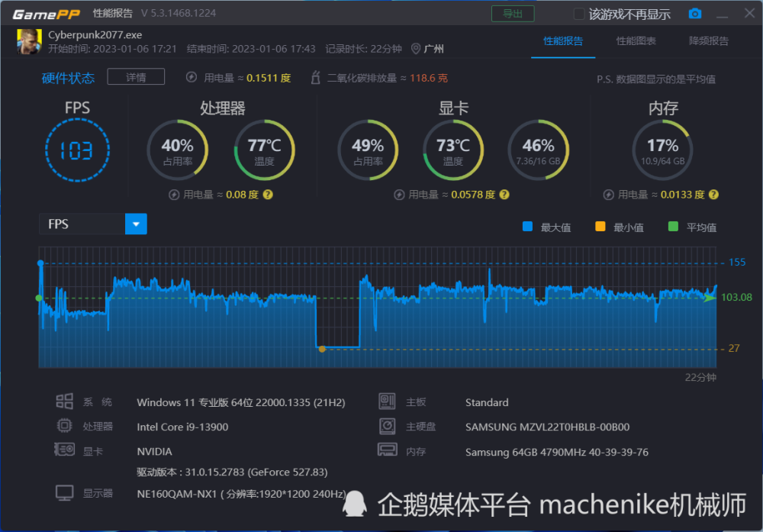Click the orange 最小值 legend swatch
The image size is (763, 532).
[600, 227]
